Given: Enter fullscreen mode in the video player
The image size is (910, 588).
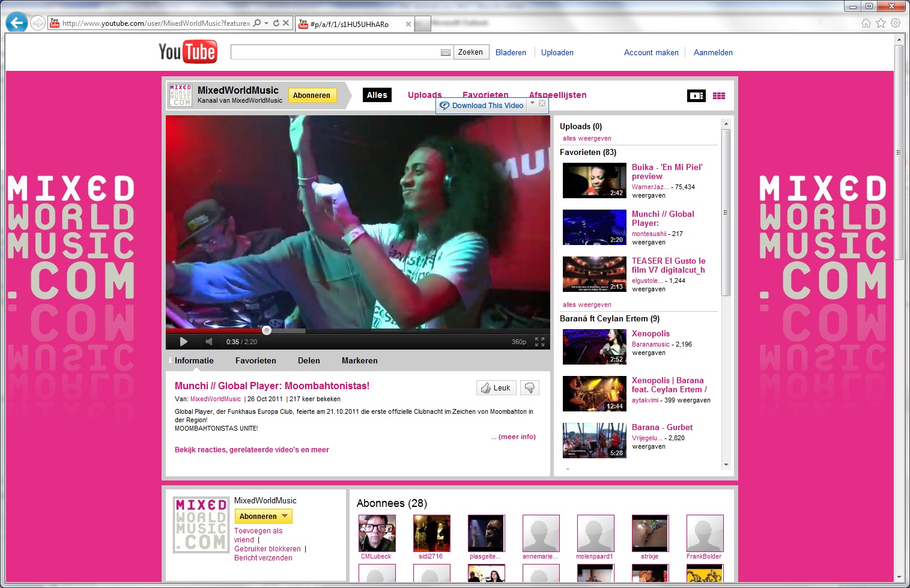Looking at the screenshot, I should 539,342.
